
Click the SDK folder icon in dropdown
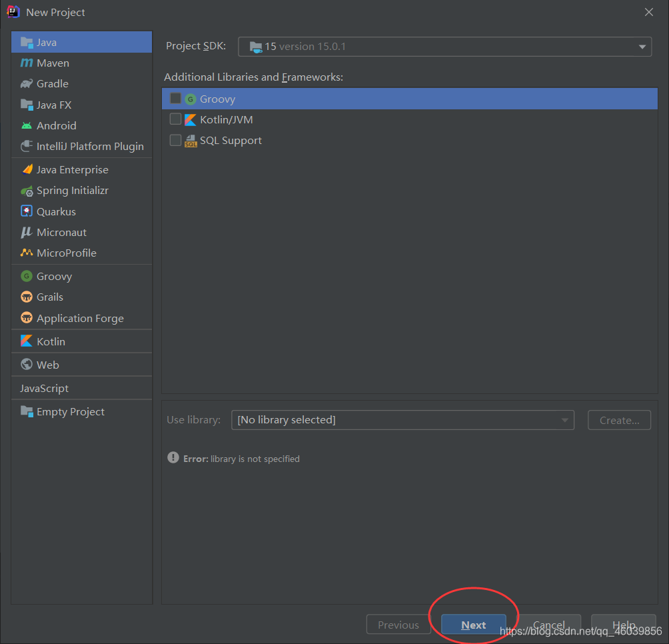tap(256, 47)
